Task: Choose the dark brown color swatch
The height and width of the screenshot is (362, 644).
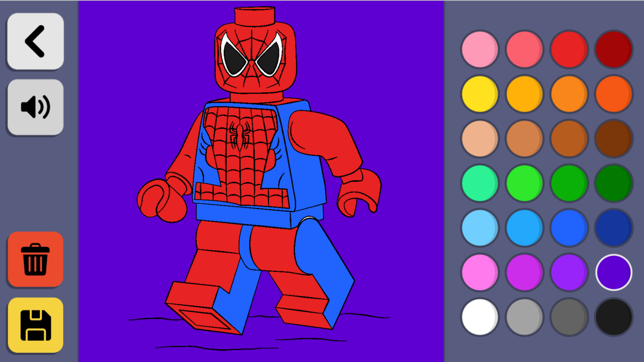Action: click(x=613, y=139)
